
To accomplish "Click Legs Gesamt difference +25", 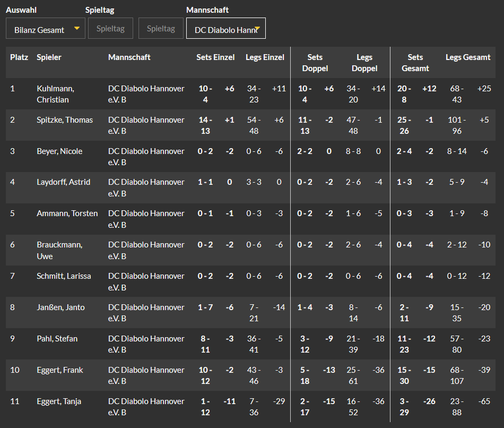I will coord(484,89).
